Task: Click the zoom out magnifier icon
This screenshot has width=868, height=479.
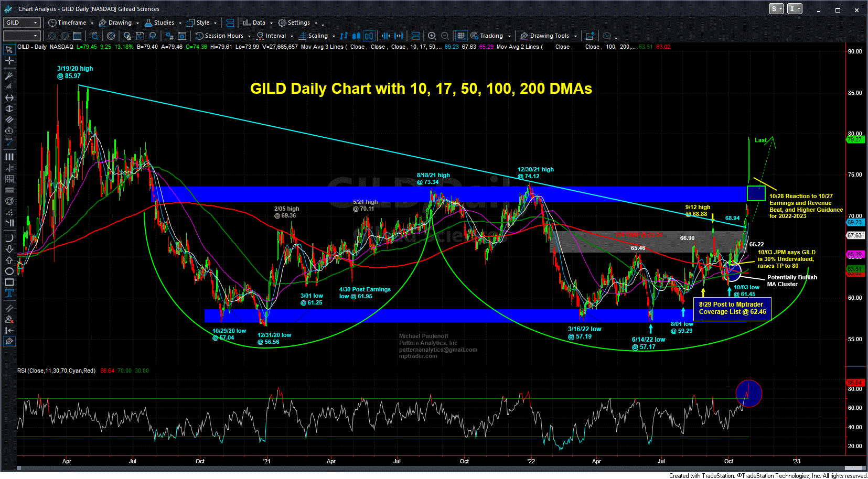Action: tap(445, 36)
